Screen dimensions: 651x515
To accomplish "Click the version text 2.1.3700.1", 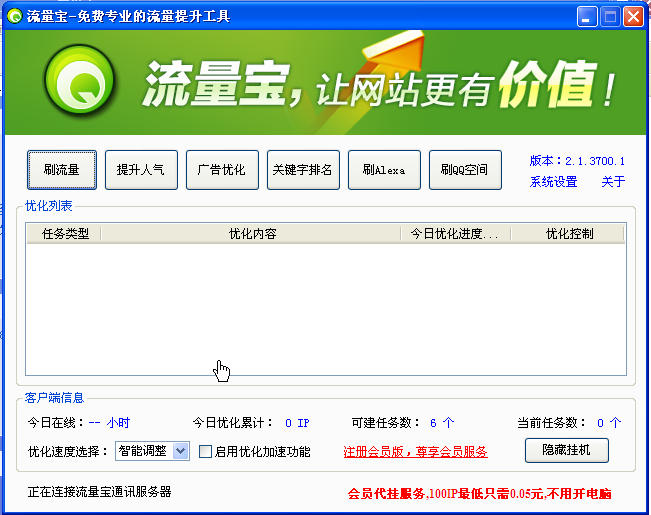I will (595, 161).
